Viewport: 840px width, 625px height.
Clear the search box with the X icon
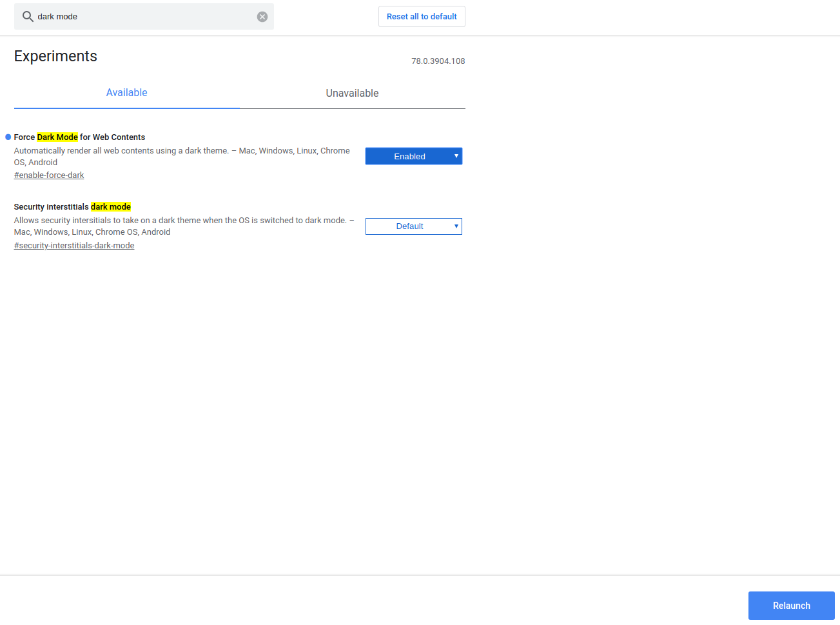262,17
